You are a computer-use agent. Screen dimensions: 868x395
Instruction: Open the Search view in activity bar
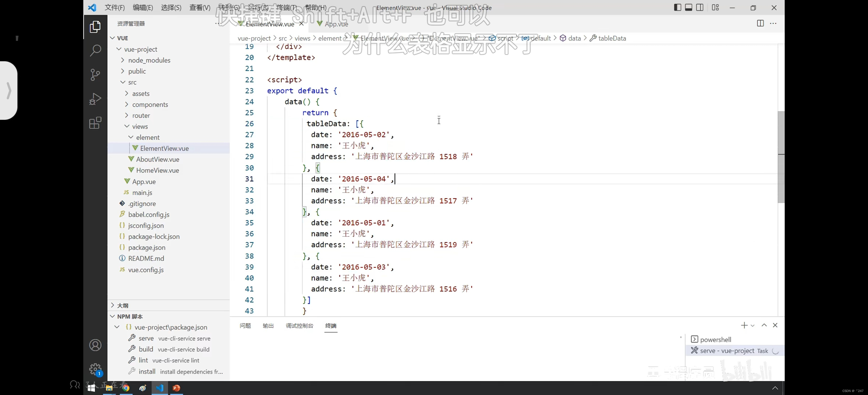click(95, 51)
